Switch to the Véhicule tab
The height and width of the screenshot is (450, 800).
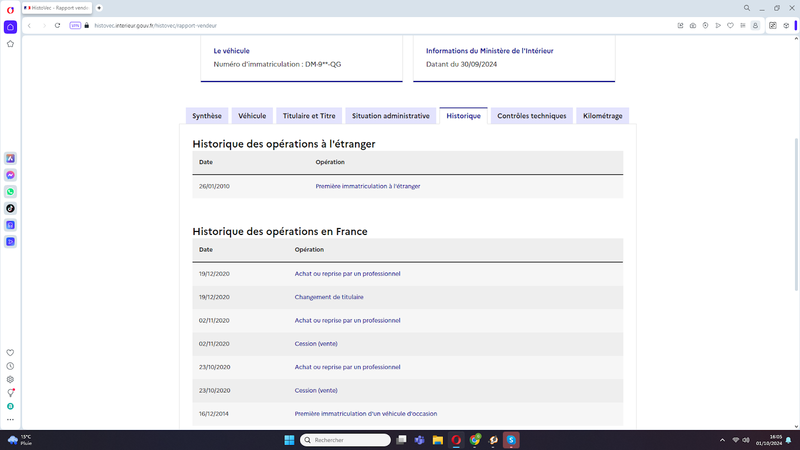252,116
